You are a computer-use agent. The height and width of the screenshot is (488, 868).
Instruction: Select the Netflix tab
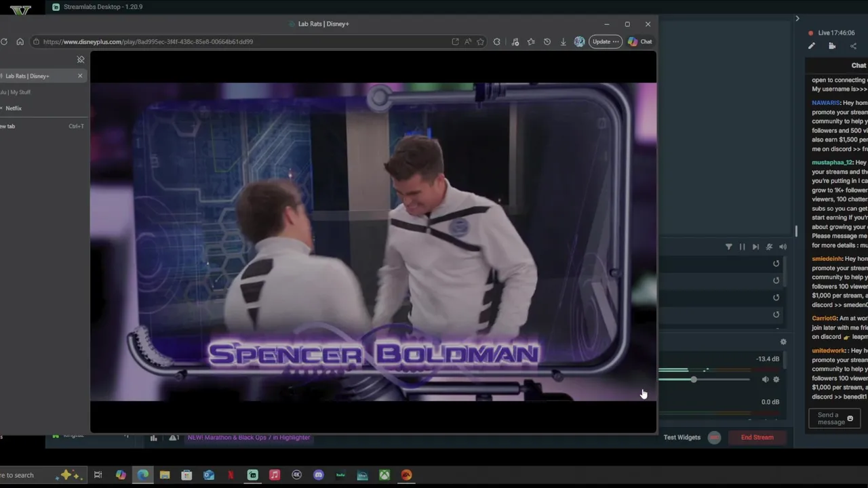42,108
